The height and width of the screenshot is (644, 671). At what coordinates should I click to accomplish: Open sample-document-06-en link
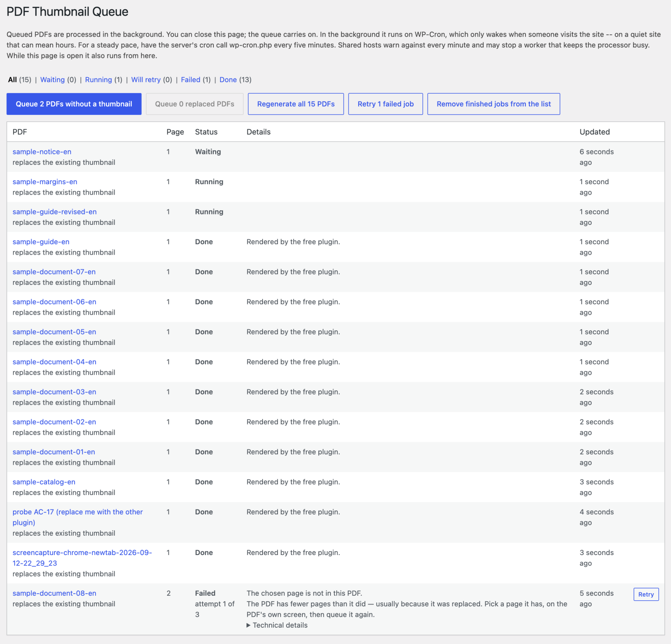(55, 302)
